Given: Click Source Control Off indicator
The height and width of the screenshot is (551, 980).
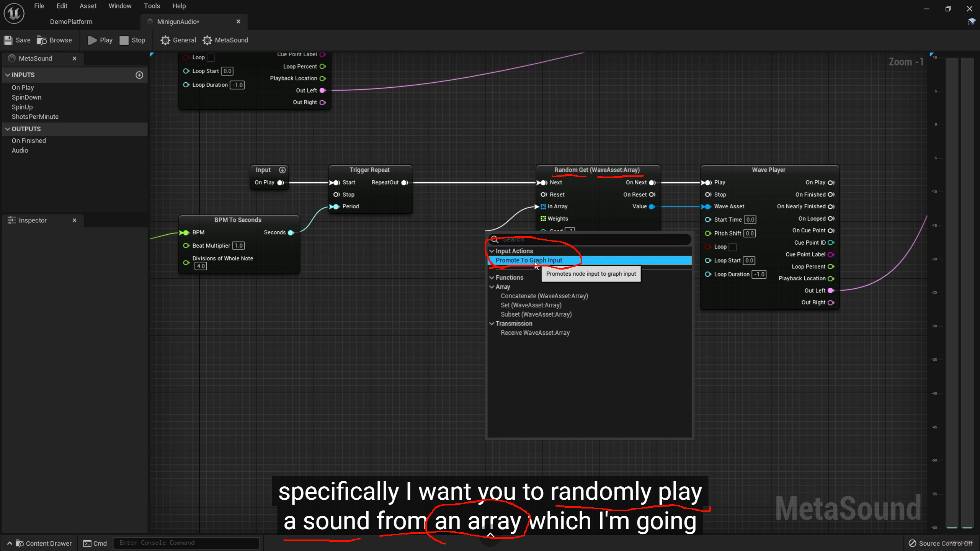Looking at the screenshot, I should [940, 543].
